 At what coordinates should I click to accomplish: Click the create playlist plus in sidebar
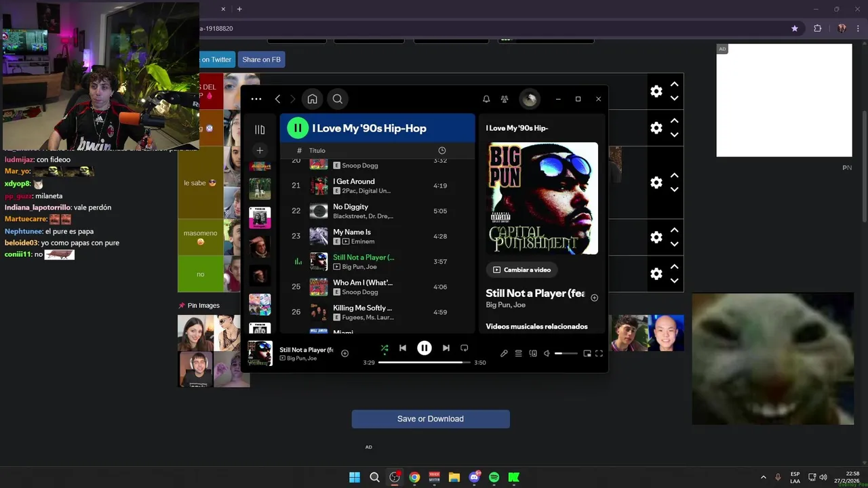click(x=260, y=150)
